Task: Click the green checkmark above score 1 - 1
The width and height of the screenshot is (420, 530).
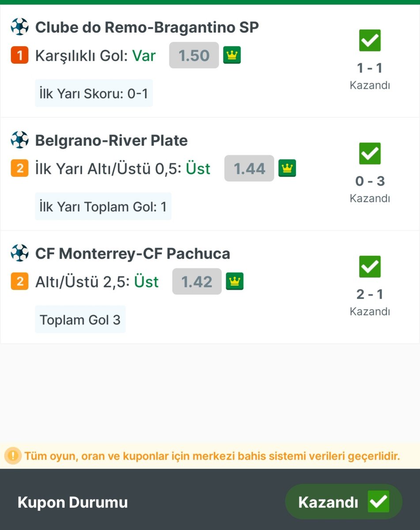Action: 370,41
